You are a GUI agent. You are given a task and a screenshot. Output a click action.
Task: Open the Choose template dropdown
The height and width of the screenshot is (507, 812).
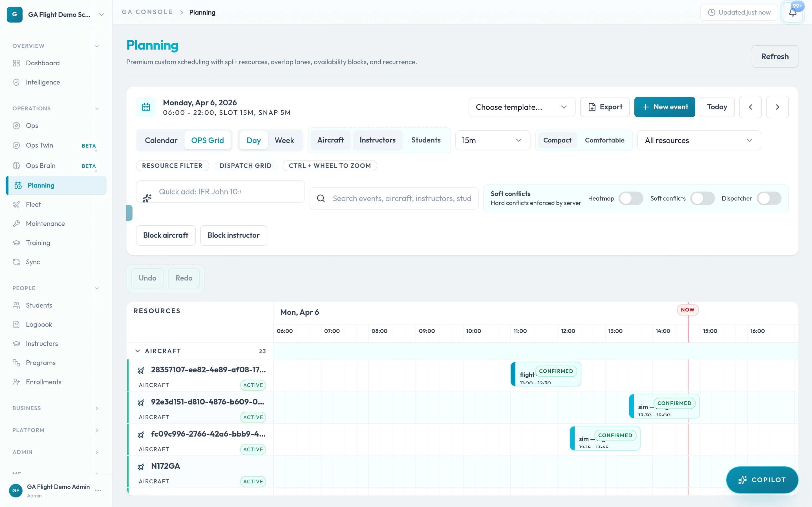coord(521,107)
